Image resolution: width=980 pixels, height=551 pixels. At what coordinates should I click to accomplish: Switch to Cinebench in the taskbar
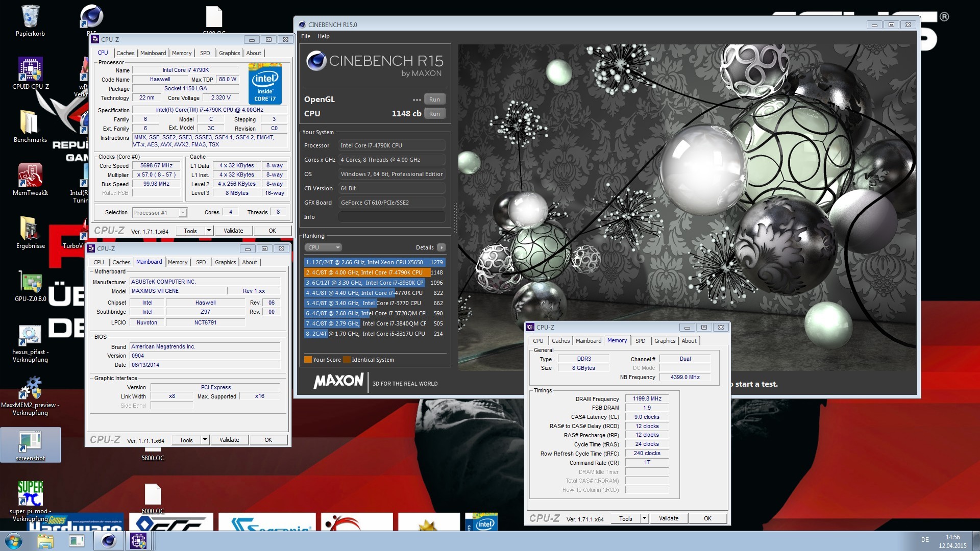point(108,541)
